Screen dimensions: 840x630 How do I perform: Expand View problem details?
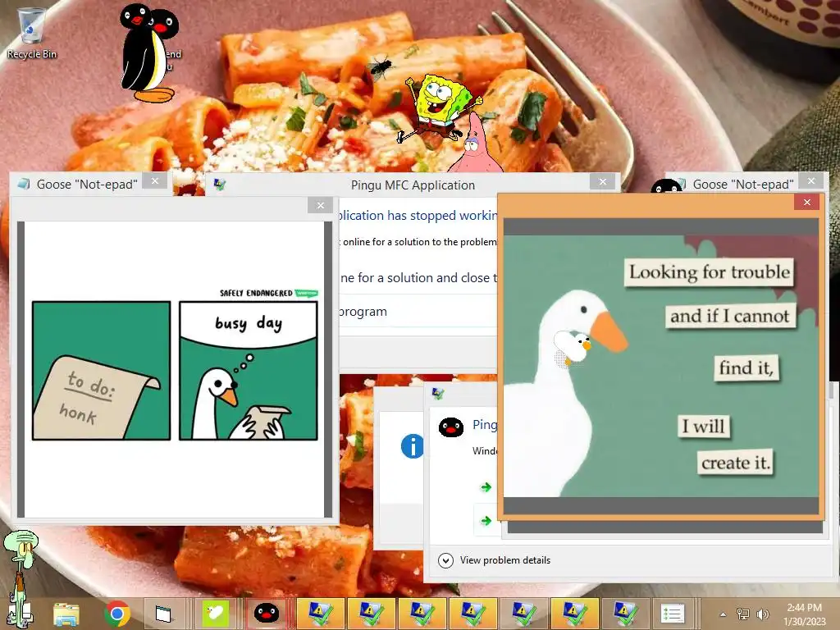coord(495,560)
